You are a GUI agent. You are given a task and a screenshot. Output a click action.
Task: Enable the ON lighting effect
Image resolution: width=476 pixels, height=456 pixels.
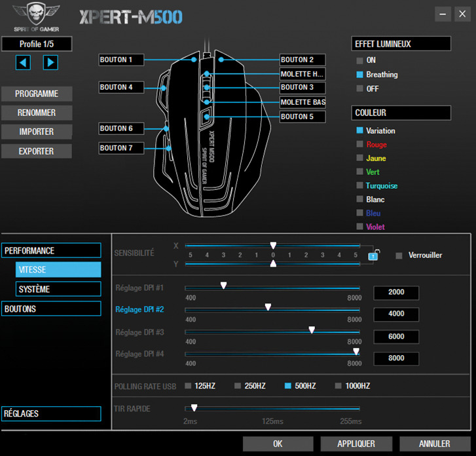[x=359, y=60]
